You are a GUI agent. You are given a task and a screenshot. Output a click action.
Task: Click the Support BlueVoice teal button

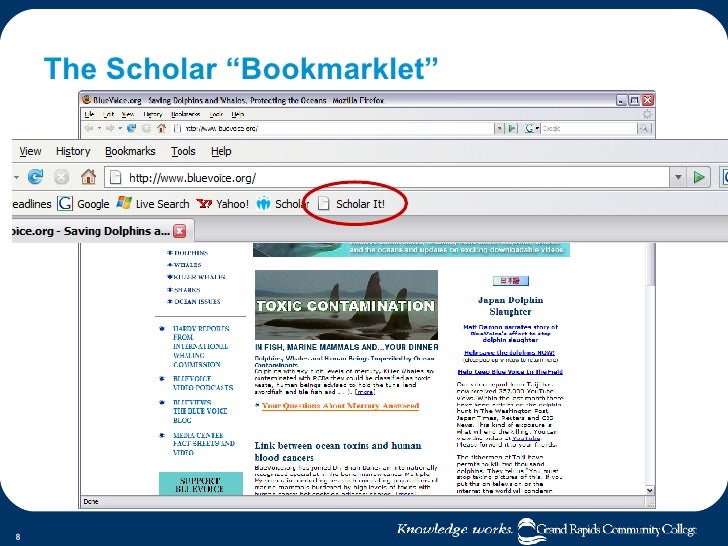pyautogui.click(x=201, y=484)
